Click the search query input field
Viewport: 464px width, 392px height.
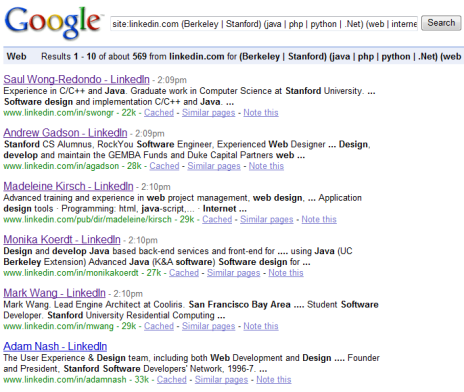click(x=264, y=24)
